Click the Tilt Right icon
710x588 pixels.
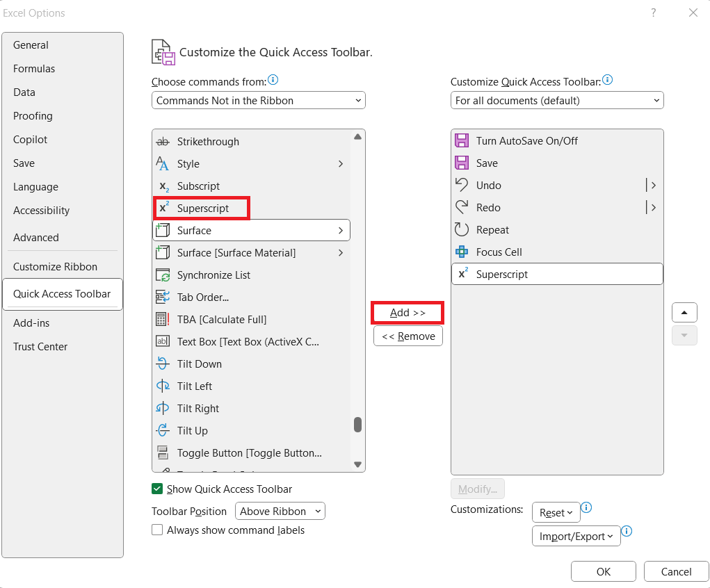(163, 408)
